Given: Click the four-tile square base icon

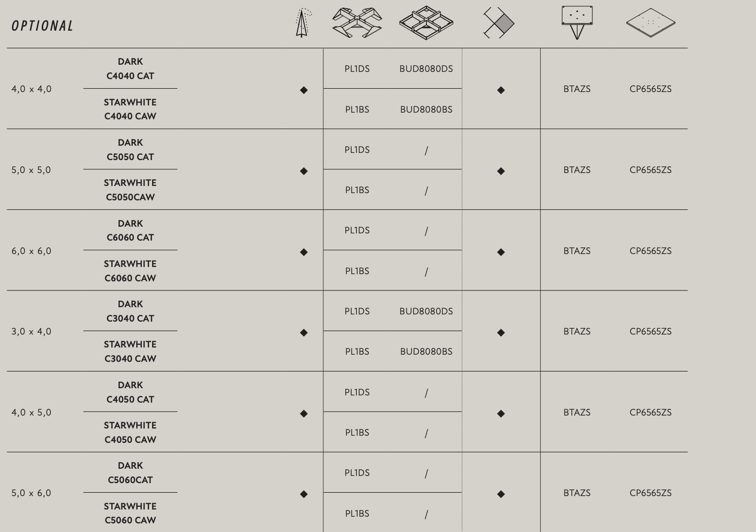Looking at the screenshot, I should [x=426, y=23].
